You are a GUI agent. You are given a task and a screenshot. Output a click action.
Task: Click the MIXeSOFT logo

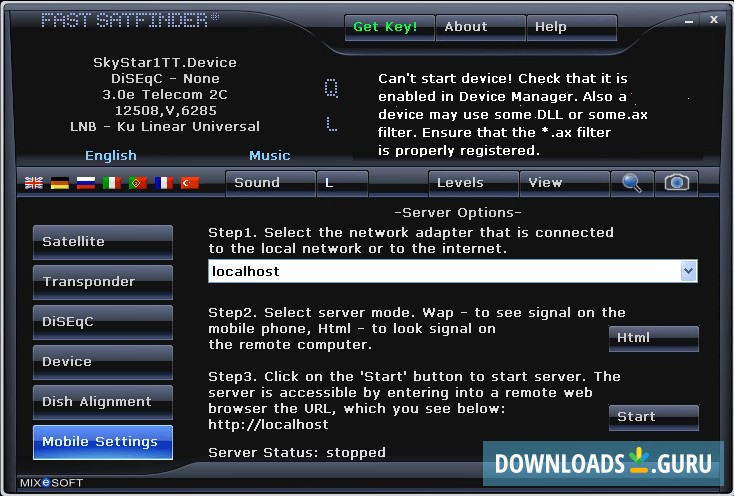pyautogui.click(x=51, y=482)
